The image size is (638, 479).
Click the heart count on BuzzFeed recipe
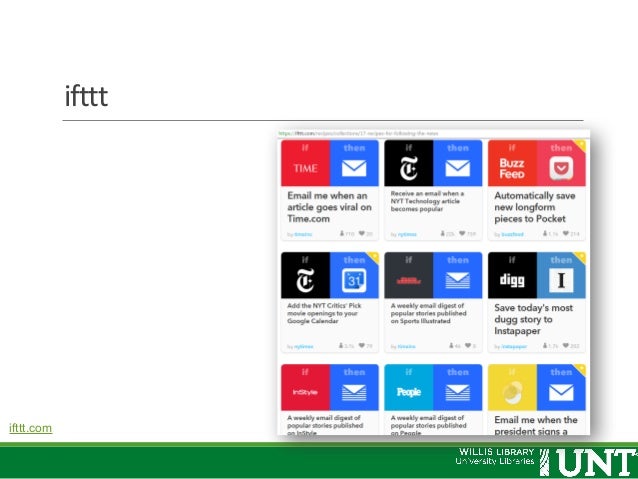[x=571, y=234]
